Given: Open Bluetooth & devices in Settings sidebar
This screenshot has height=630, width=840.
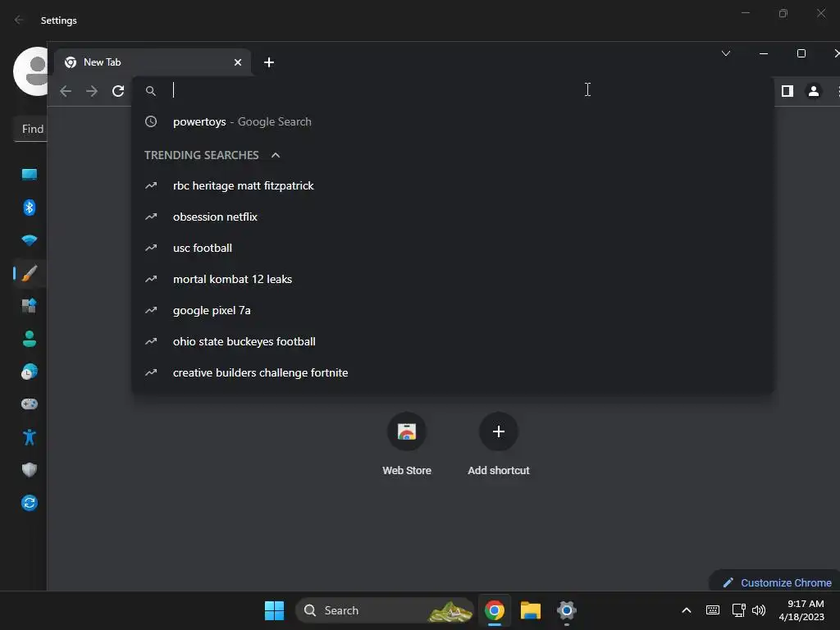Looking at the screenshot, I should (x=30, y=208).
